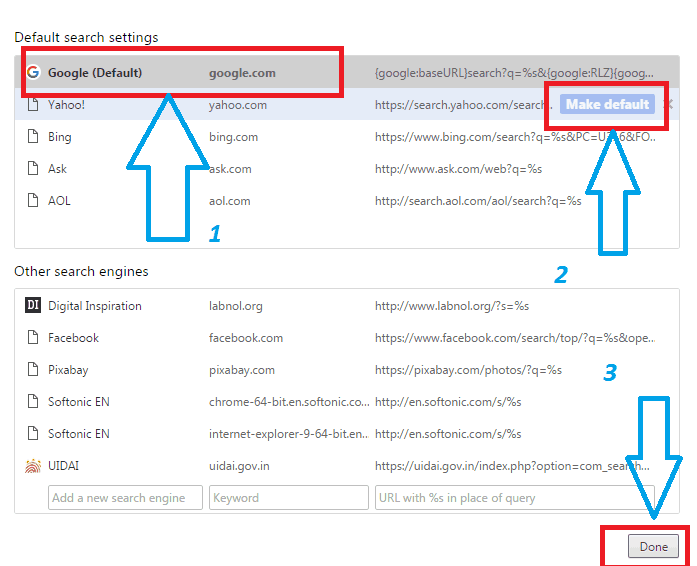Click the bing.com keyword
Image resolution: width=697 pixels, height=566 pixels.
pyautogui.click(x=233, y=137)
